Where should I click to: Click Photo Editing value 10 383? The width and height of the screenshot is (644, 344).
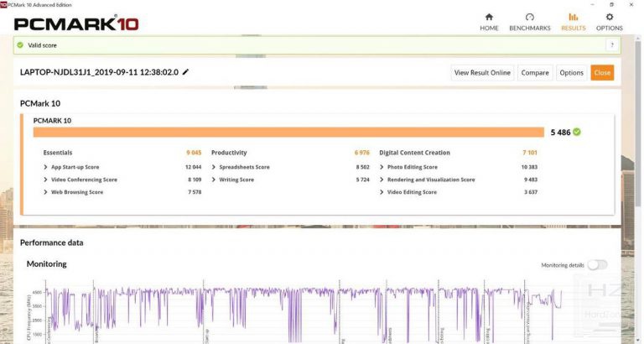529,167
